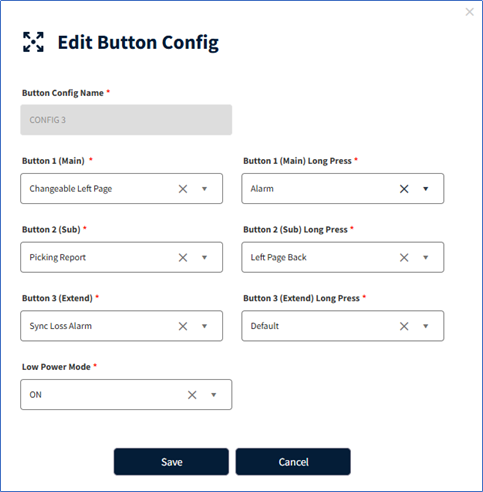Save the button config
The width and height of the screenshot is (483, 492).
(x=171, y=462)
